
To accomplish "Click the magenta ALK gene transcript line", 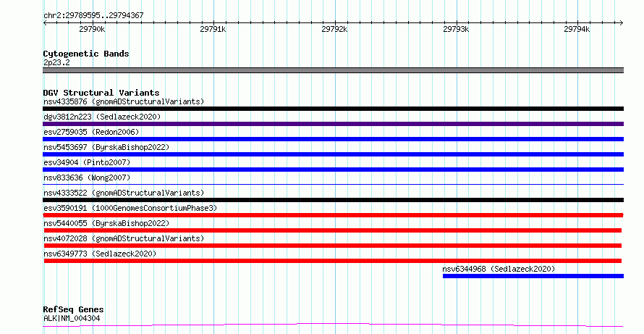I will point(333,325).
